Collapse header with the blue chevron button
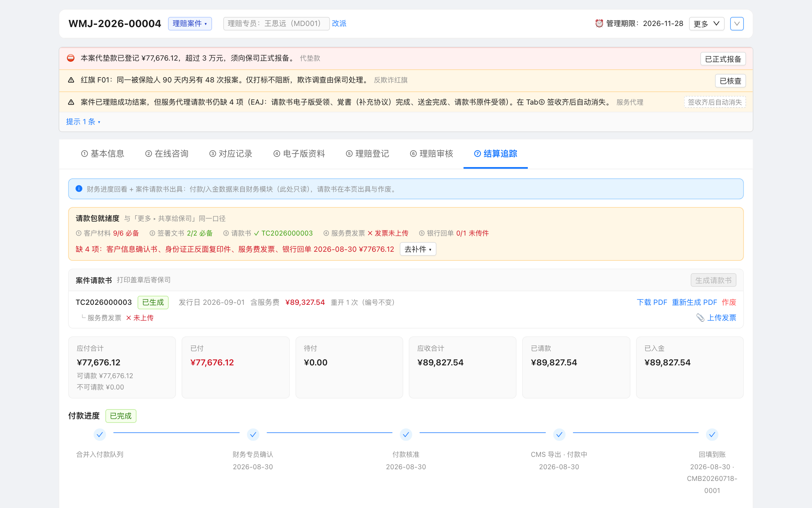Viewport: 812px width, 508px height. pos(737,24)
